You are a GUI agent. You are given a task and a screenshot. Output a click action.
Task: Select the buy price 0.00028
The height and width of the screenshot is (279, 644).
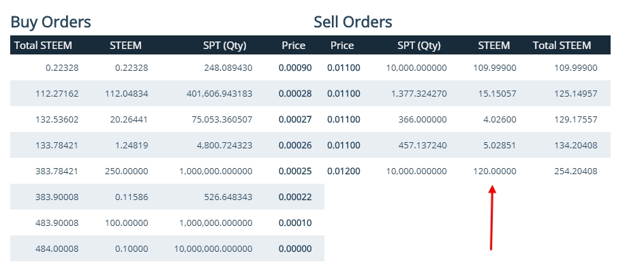pos(294,94)
